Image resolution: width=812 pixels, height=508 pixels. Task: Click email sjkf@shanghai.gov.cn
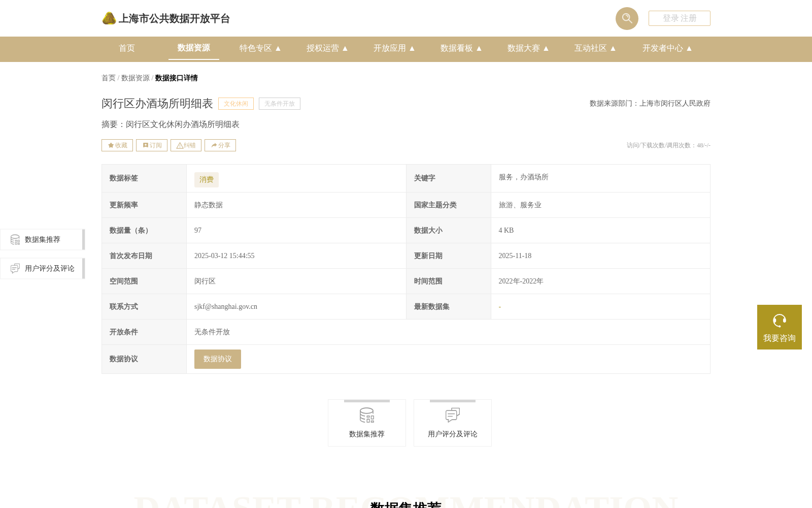(x=226, y=307)
